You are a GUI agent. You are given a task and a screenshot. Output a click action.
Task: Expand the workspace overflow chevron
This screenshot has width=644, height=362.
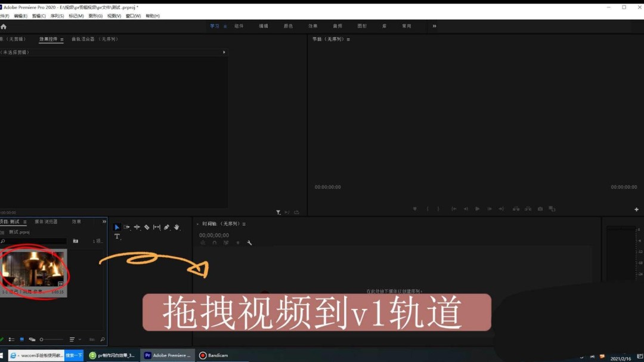(435, 26)
